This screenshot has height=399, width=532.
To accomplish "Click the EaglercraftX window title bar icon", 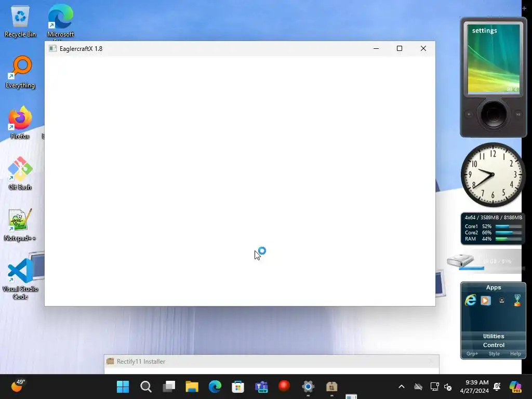I will 52,48.
